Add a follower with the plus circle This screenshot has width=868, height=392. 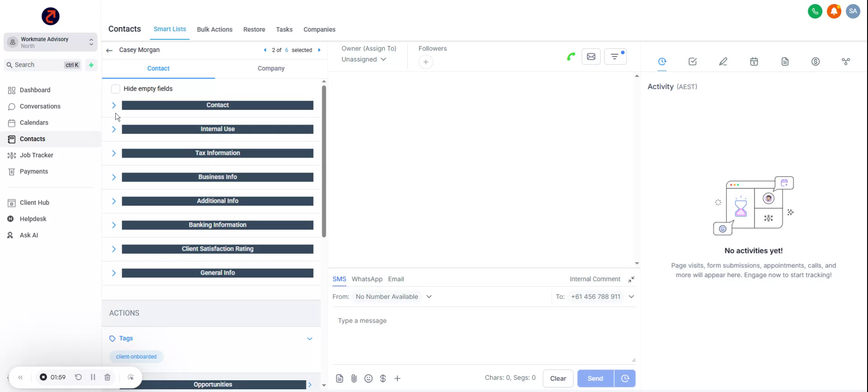pos(426,62)
